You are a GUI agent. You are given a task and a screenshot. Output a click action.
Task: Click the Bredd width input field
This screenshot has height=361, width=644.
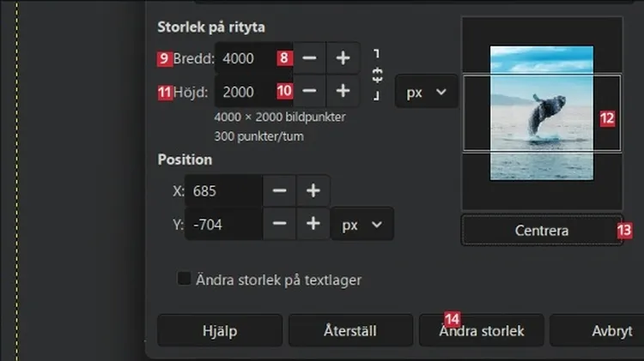click(x=245, y=58)
